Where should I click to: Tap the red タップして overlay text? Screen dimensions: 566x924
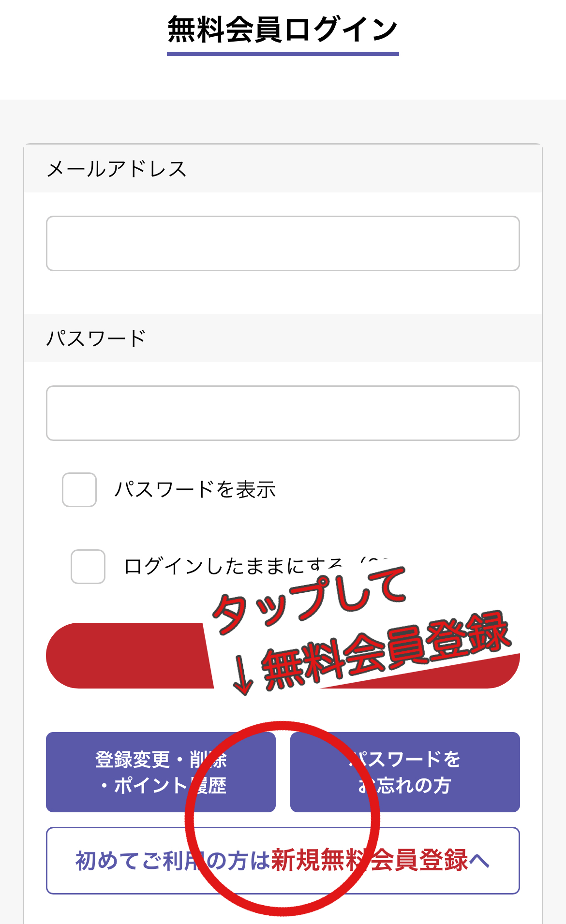(x=310, y=600)
